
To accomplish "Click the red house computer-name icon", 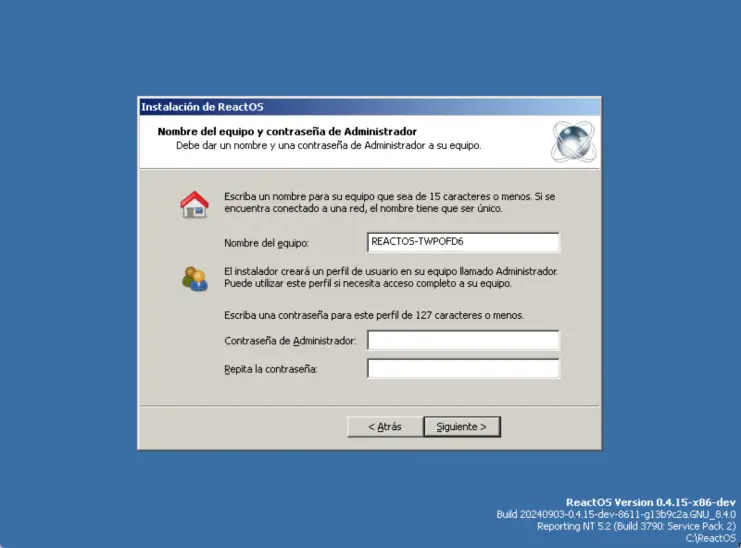I will (x=194, y=204).
